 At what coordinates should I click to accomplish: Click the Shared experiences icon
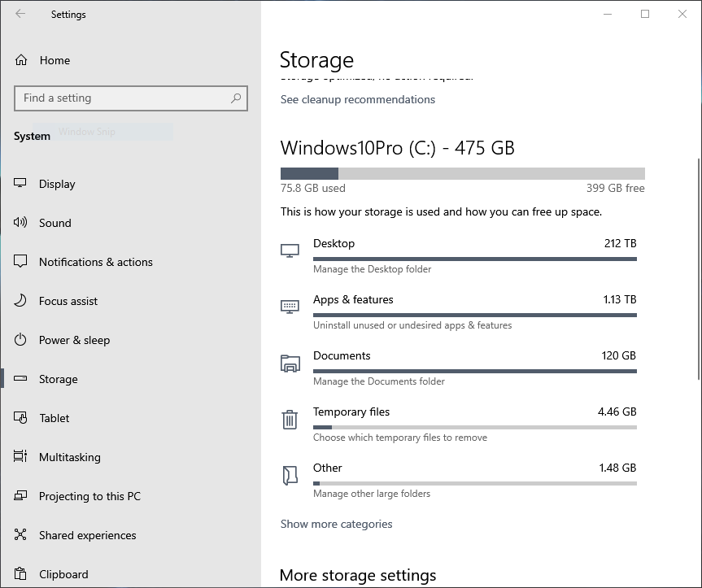click(20, 534)
